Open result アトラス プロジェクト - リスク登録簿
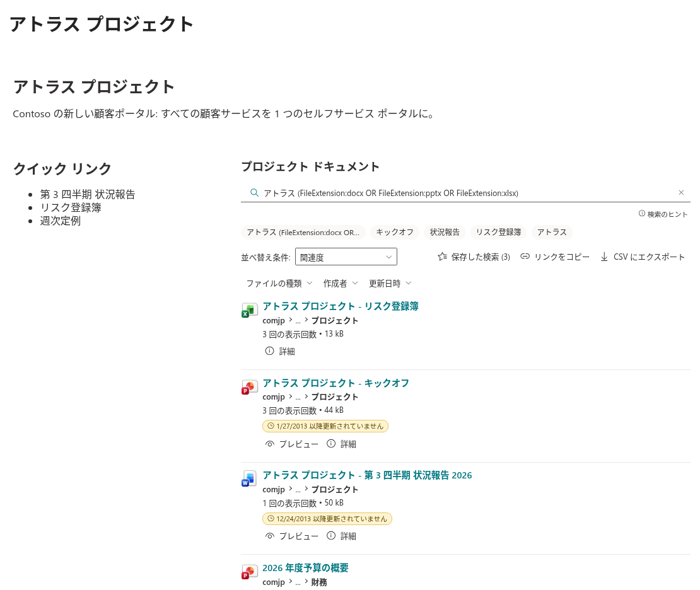Viewport: 700px width, 590px height. point(340,306)
